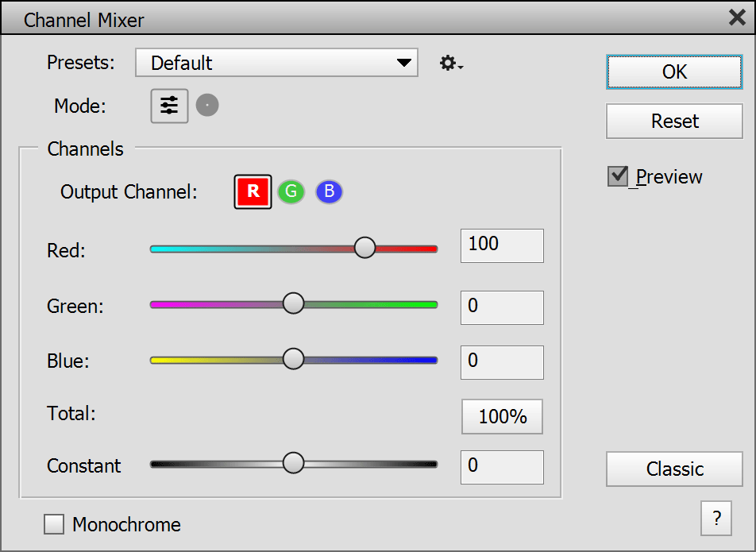Switch to the Classic view
Image resolution: width=756 pixels, height=552 pixels.
pos(674,469)
